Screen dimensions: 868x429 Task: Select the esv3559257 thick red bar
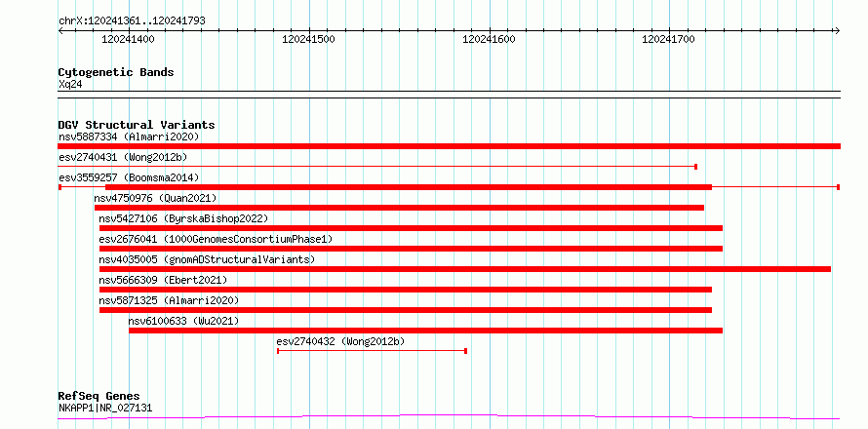[x=409, y=187]
